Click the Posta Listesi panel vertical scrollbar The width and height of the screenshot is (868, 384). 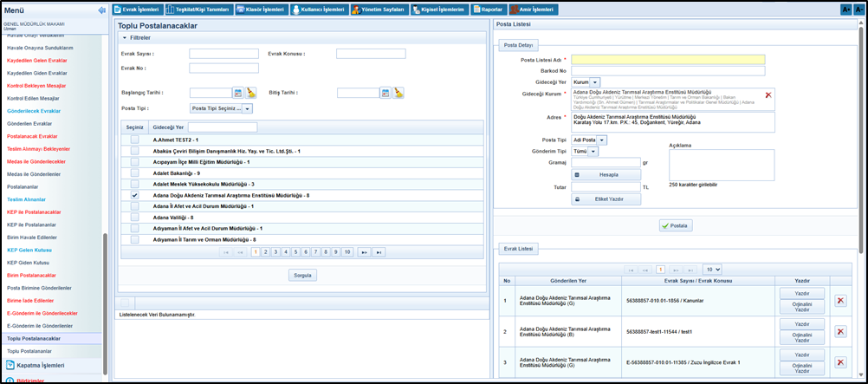(863, 139)
